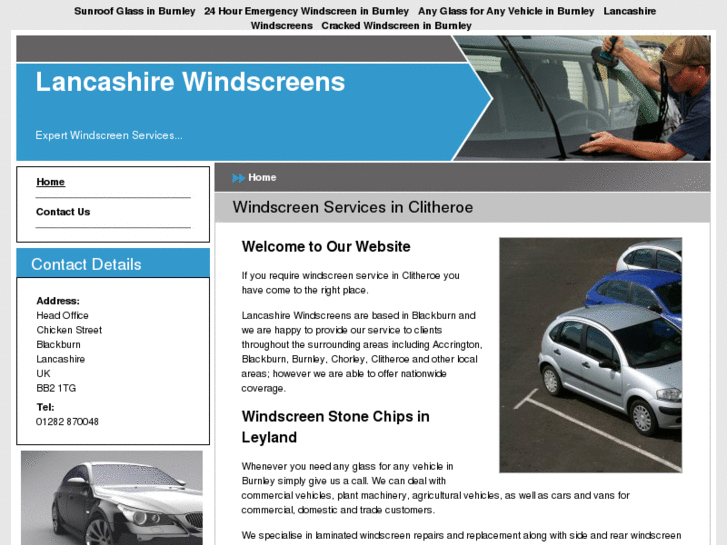Click the BB2 1TG postcode text
This screenshot has width=727, height=545.
[56, 388]
